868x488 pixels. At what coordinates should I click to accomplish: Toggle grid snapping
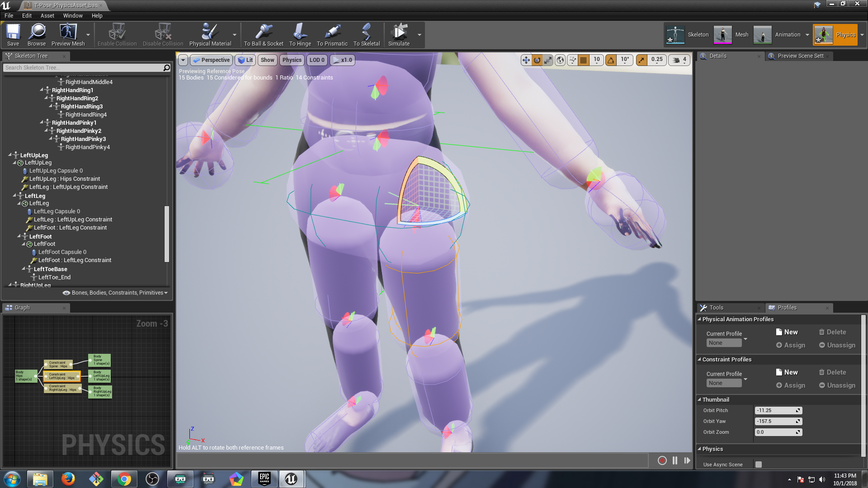(584, 60)
